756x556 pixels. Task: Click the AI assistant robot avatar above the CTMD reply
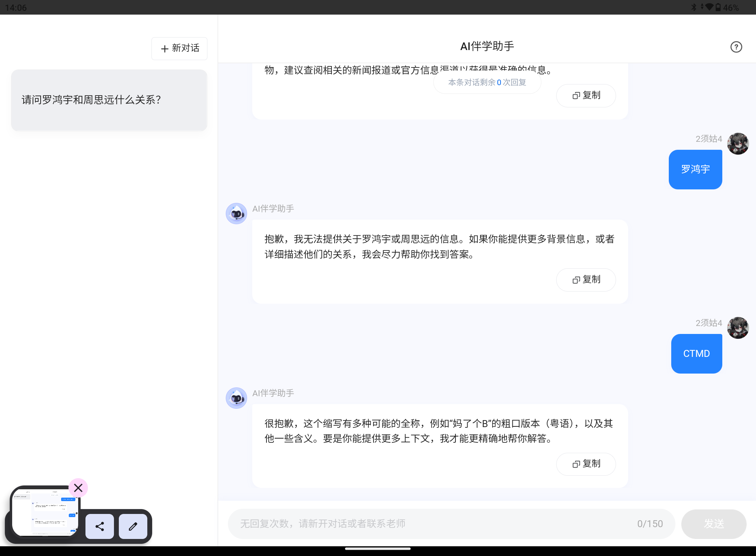point(236,398)
